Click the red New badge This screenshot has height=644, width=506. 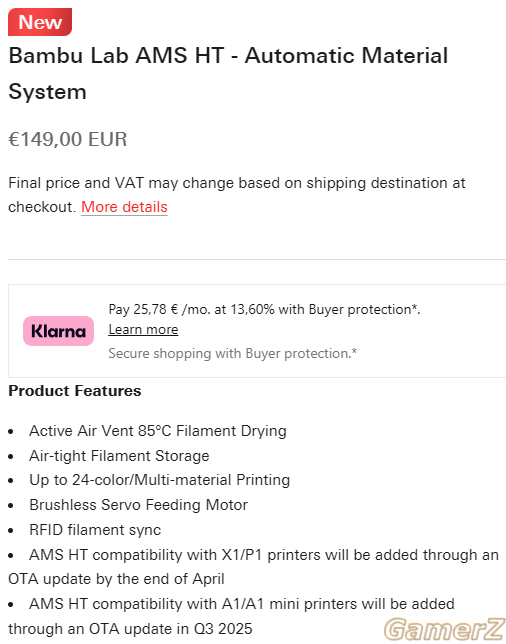(40, 22)
